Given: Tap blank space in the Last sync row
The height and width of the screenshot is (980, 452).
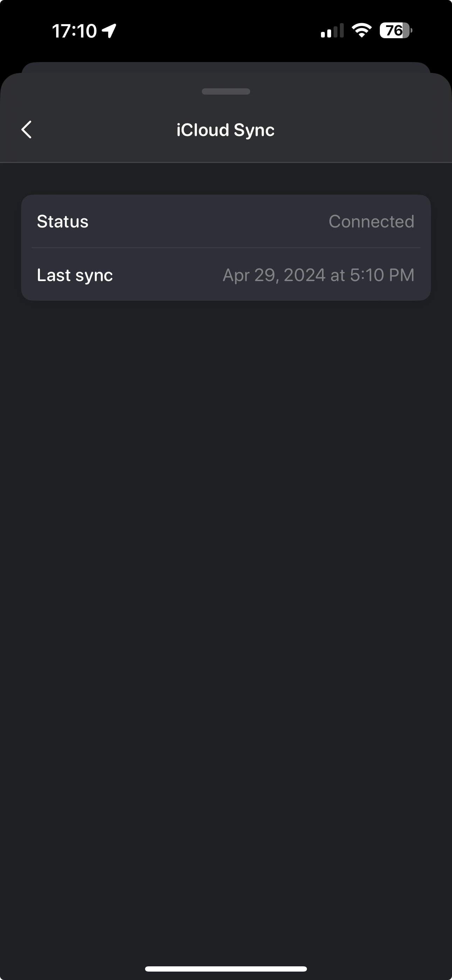Looking at the screenshot, I should 167,275.
